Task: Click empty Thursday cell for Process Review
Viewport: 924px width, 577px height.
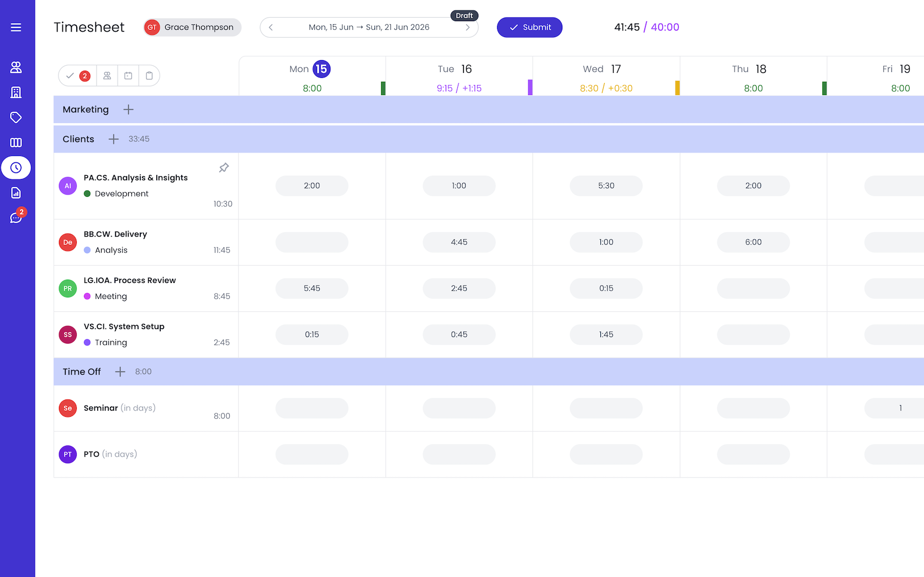Action: click(753, 288)
